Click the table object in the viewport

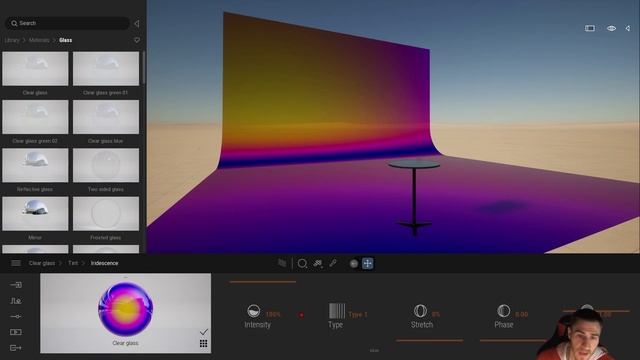pyautogui.click(x=414, y=198)
